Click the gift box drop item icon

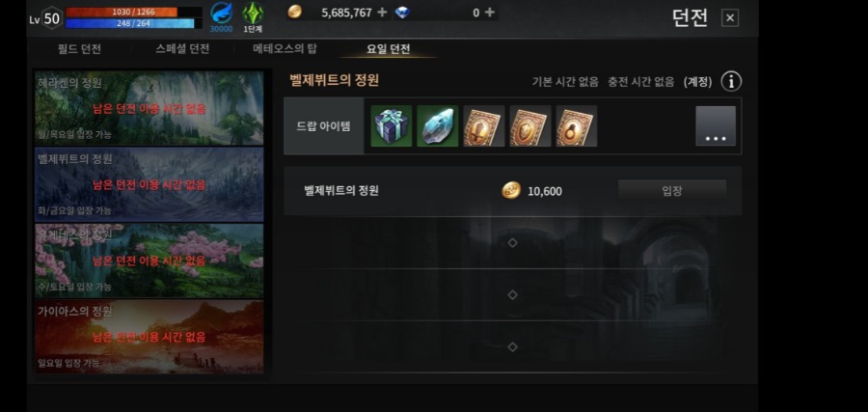(392, 125)
